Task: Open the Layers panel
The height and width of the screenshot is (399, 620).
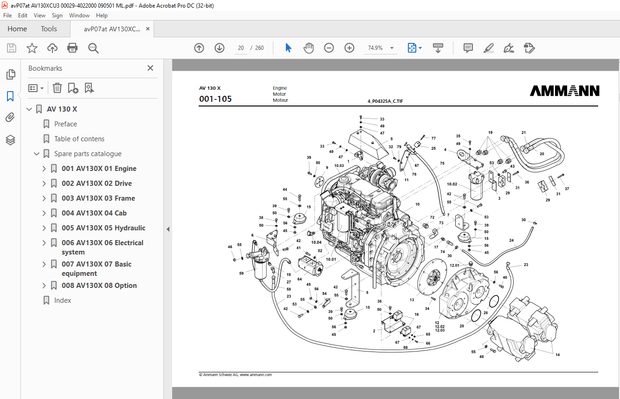Action: (11, 140)
